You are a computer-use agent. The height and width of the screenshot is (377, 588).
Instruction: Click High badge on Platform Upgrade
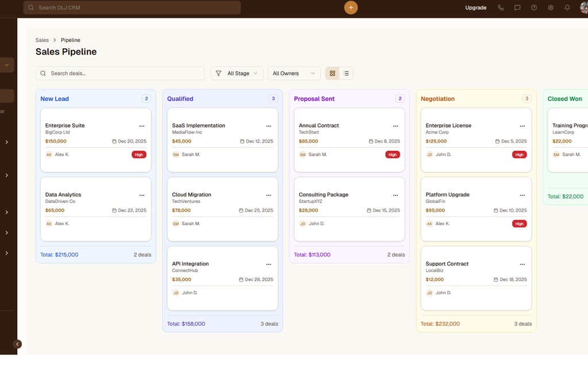pyautogui.click(x=519, y=224)
